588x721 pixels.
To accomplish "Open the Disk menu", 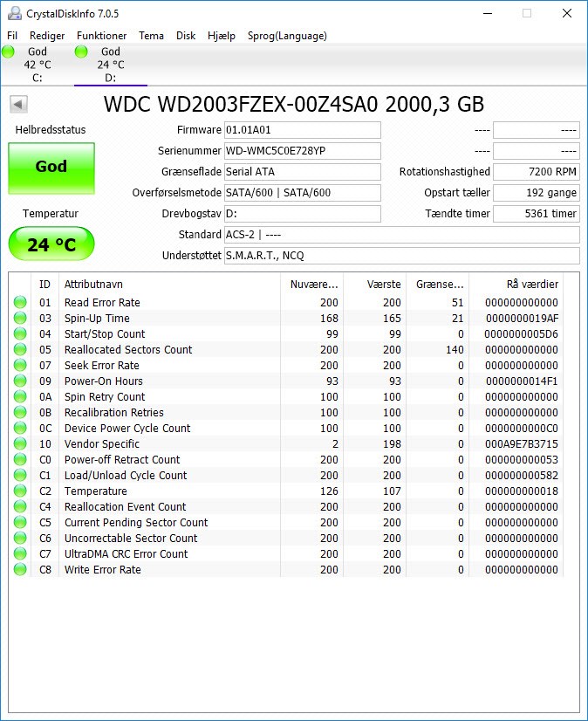I will tap(186, 36).
